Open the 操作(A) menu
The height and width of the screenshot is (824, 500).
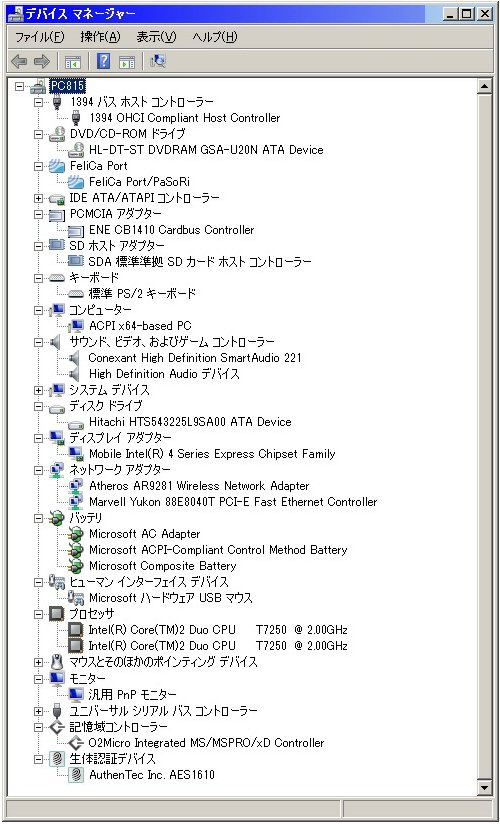[100, 37]
